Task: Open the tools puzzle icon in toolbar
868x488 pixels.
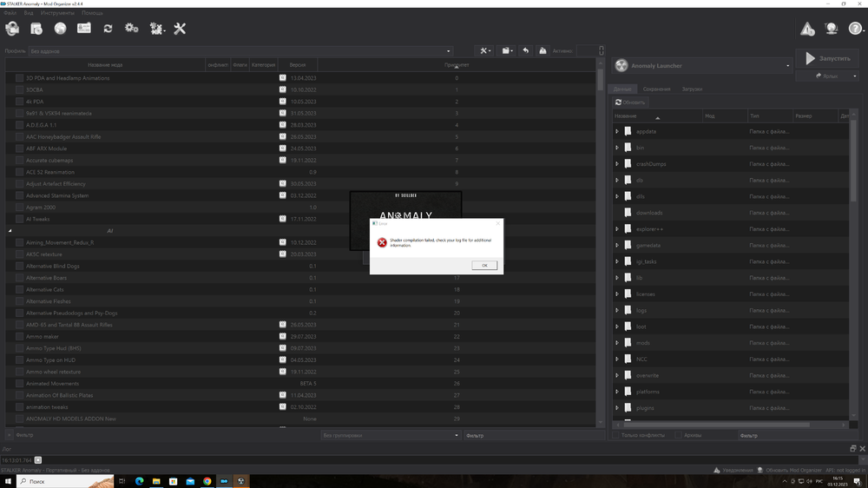Action: pos(157,29)
